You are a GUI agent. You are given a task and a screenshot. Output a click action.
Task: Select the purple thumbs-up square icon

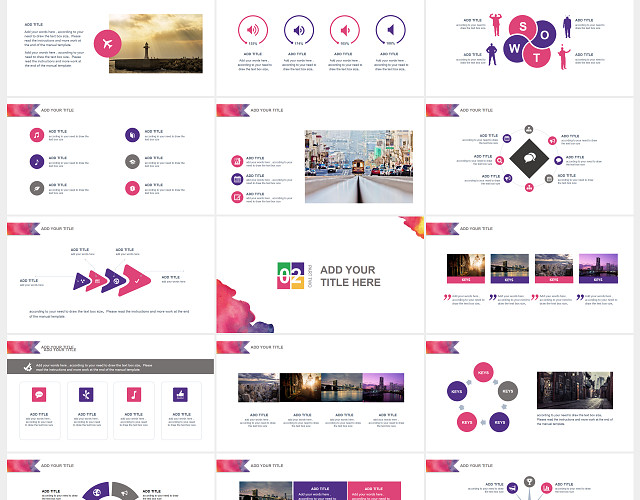tap(180, 395)
